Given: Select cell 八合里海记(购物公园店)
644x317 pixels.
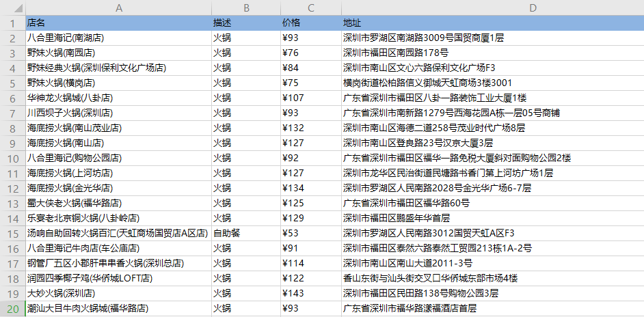Looking at the screenshot, I should click(x=119, y=158).
